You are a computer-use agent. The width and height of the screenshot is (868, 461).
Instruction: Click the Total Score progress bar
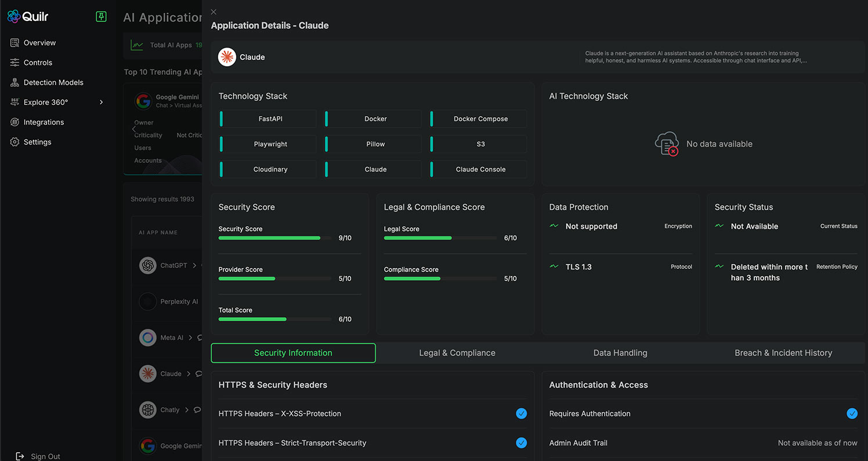point(275,319)
